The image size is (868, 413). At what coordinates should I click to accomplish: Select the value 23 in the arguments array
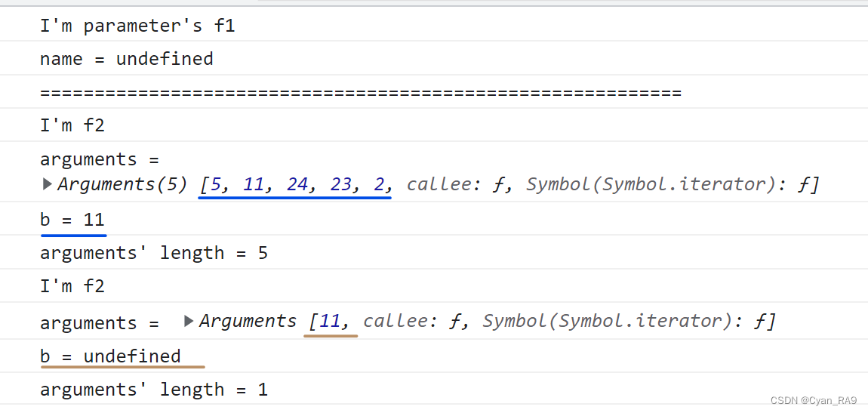click(340, 184)
